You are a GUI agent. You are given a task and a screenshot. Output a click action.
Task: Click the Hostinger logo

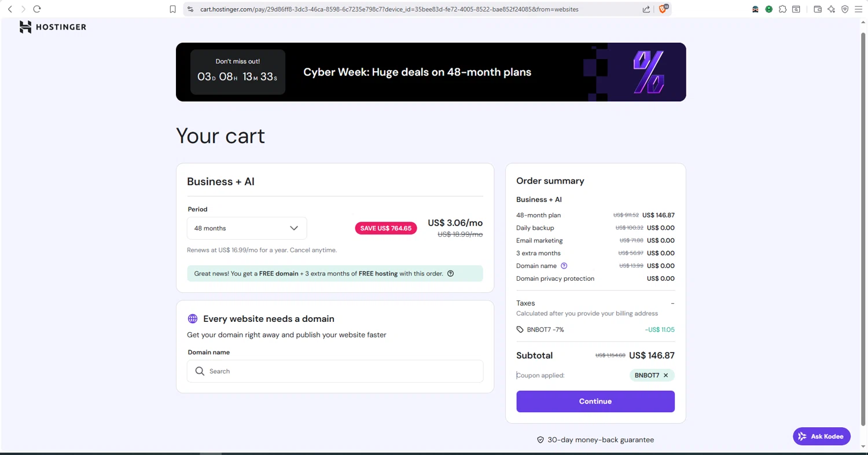click(53, 27)
